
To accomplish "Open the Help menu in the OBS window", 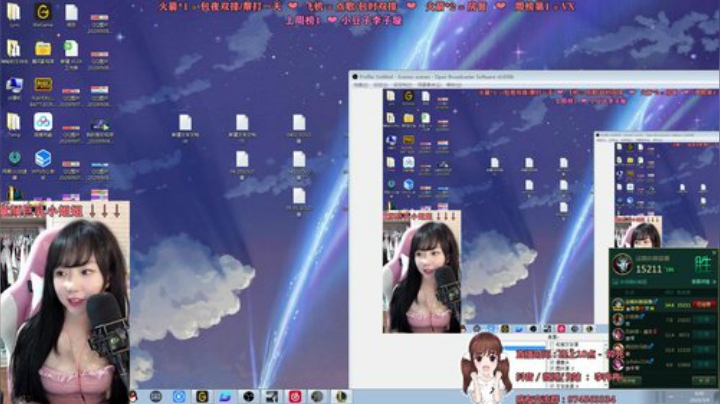I will 454,85.
